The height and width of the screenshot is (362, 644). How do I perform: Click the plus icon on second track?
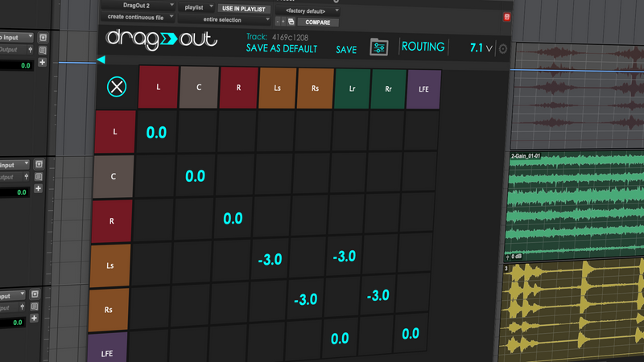pos(38,189)
